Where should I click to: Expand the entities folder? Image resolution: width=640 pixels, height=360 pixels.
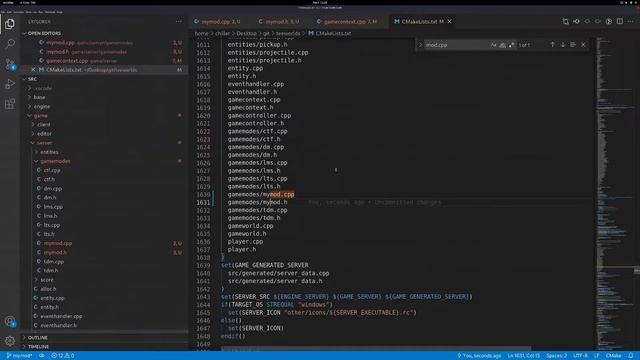point(49,152)
